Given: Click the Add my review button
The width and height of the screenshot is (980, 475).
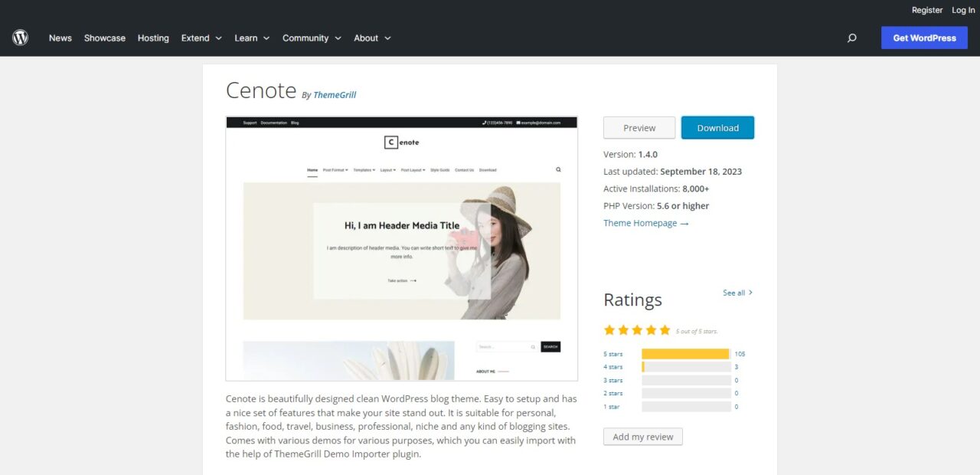Looking at the screenshot, I should tap(643, 437).
